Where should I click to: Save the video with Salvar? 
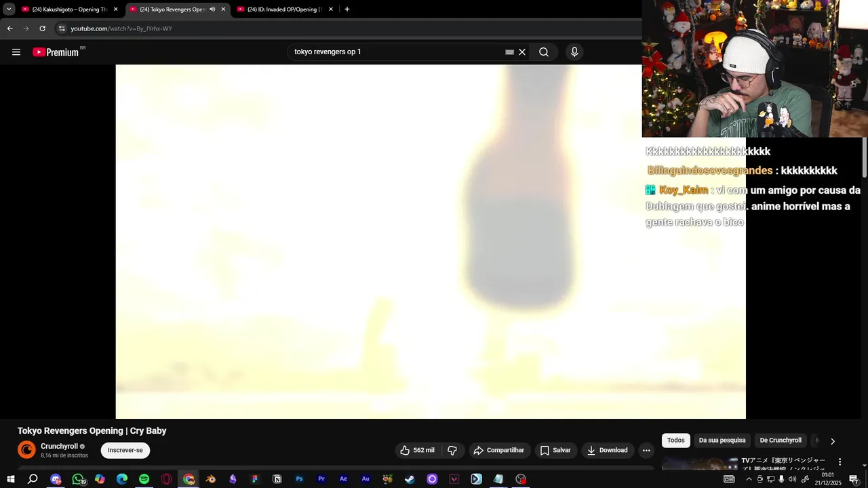pyautogui.click(x=555, y=450)
